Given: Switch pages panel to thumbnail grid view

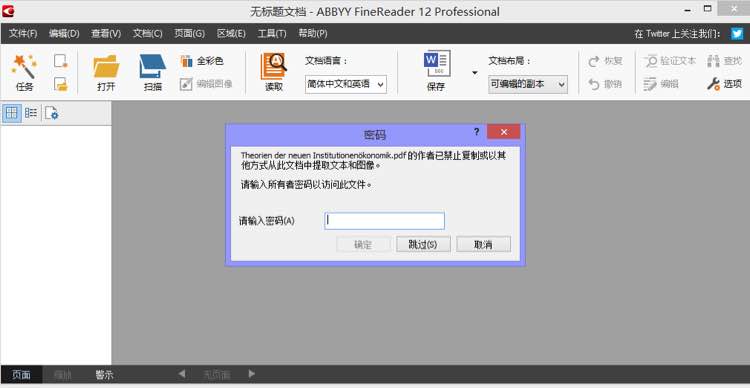Looking at the screenshot, I should coord(11,113).
